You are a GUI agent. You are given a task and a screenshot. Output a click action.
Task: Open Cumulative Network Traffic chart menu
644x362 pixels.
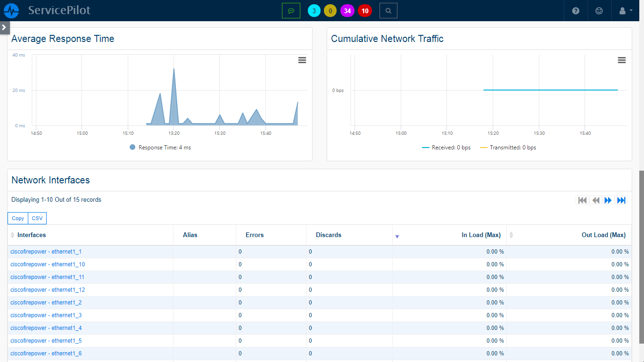click(621, 60)
